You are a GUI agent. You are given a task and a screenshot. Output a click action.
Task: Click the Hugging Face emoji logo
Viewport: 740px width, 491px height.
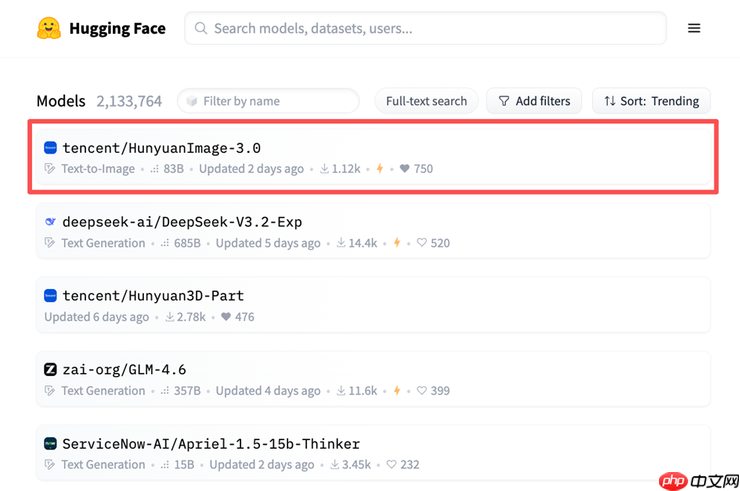coord(49,28)
